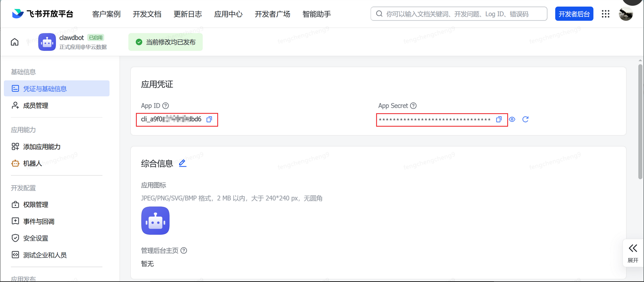Copy the App Secret value
The height and width of the screenshot is (282, 644).
499,119
